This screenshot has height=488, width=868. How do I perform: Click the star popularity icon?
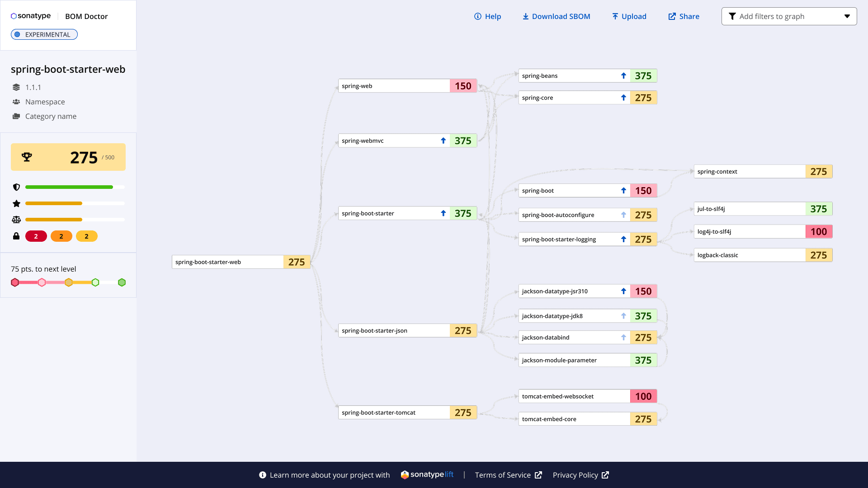16,203
